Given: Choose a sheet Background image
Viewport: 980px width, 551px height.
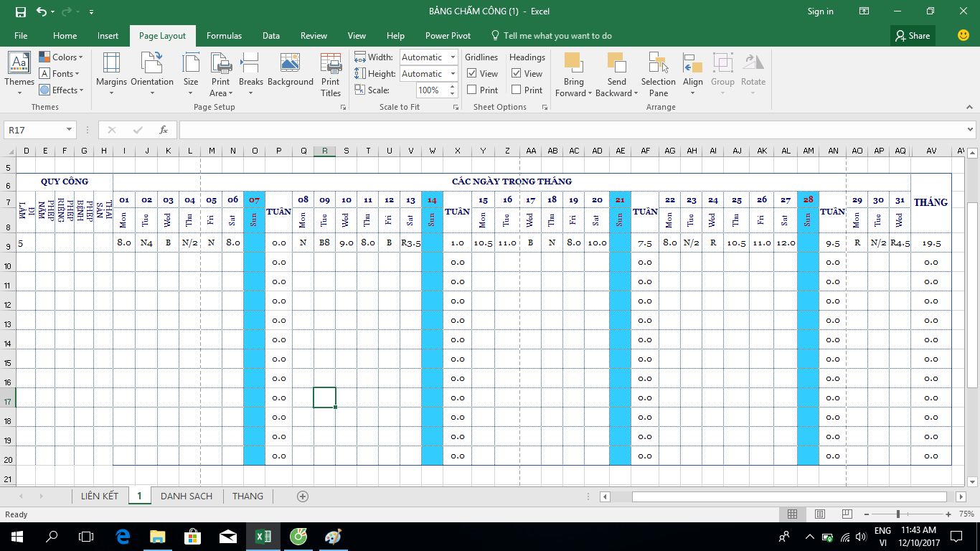Looking at the screenshot, I should point(290,73).
